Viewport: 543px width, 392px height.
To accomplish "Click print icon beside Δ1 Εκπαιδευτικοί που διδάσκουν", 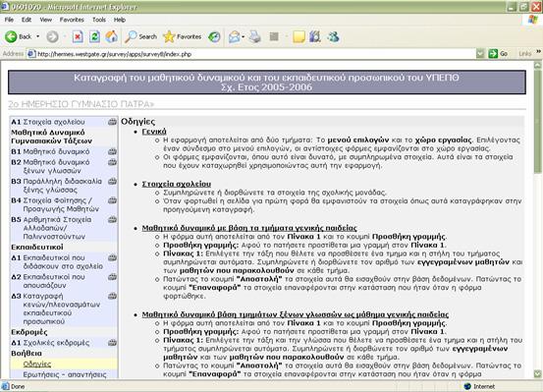I will click(112, 257).
